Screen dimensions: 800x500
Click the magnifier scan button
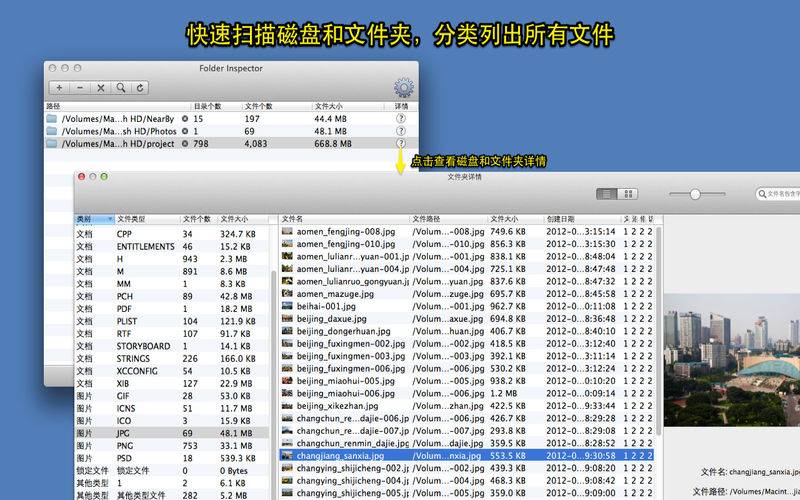click(x=120, y=88)
